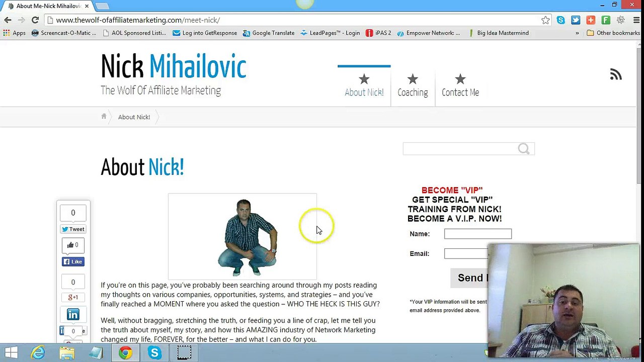Image resolution: width=644 pixels, height=362 pixels.
Task: Open the screen recorder taskbar icon
Action: coord(184,353)
